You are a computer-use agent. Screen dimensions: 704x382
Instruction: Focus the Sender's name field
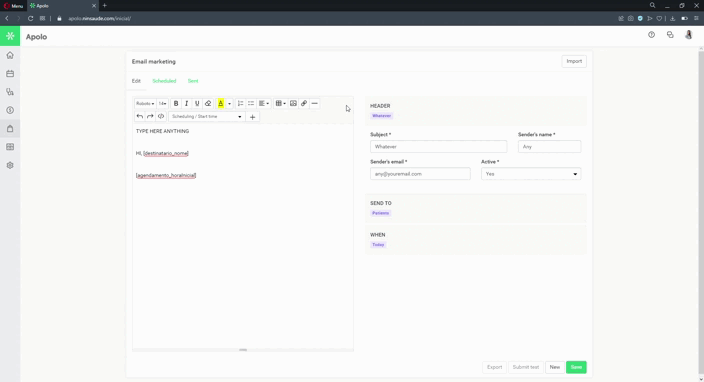tap(550, 147)
